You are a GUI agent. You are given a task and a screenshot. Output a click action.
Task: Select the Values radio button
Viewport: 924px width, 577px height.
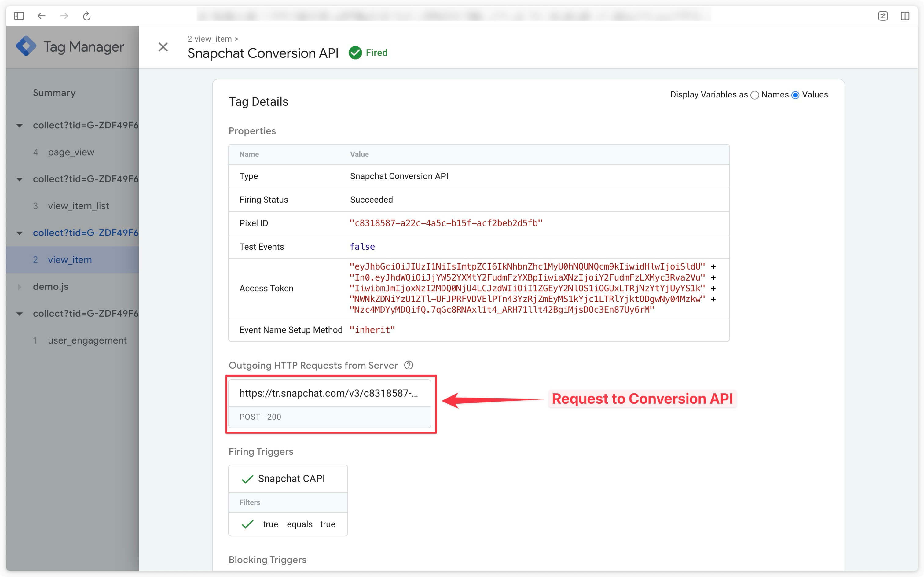tap(795, 95)
